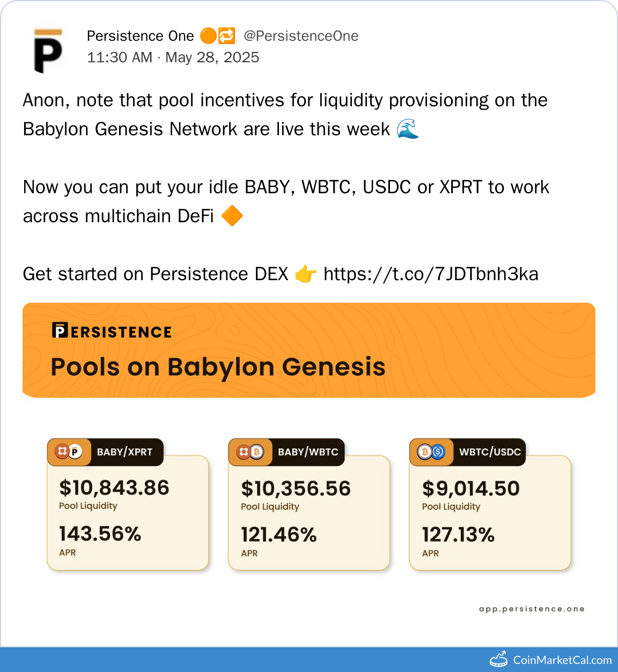Screen dimensions: 618x672
Task: Click the Persistence One display name
Action: tap(140, 36)
